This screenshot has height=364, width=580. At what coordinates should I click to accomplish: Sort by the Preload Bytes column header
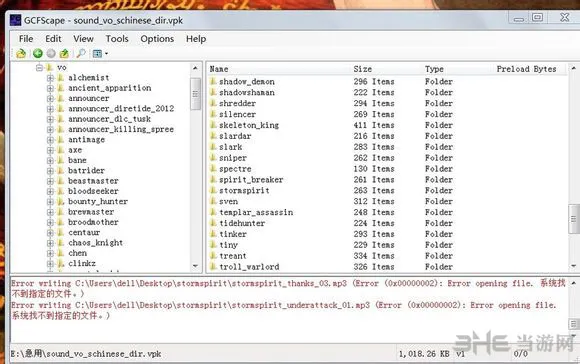(526, 69)
